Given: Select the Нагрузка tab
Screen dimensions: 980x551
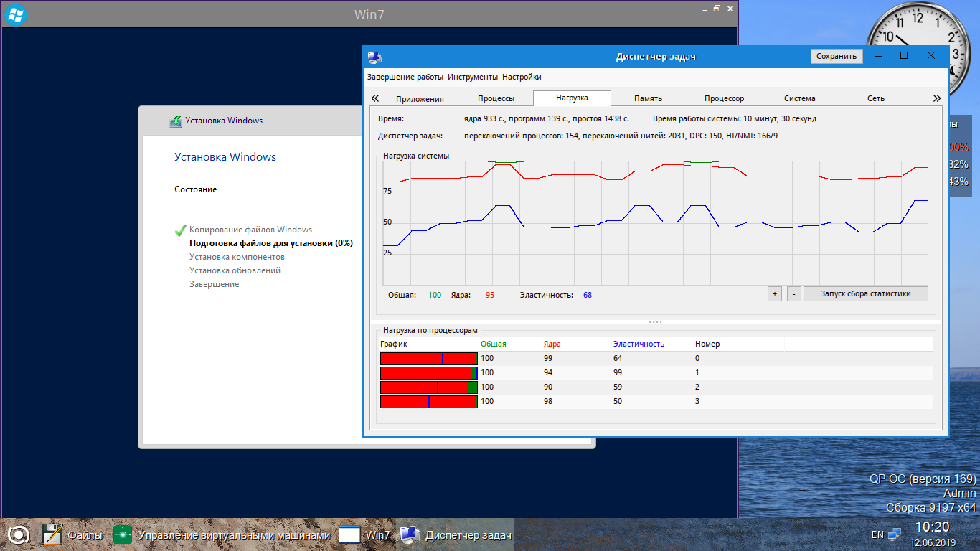Looking at the screenshot, I should (572, 98).
